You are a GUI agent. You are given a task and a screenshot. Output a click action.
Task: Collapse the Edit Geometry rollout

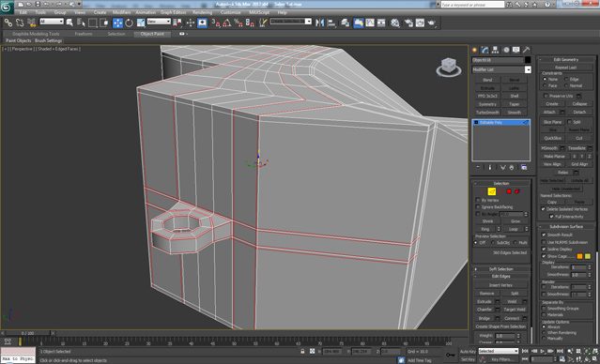pyautogui.click(x=566, y=60)
